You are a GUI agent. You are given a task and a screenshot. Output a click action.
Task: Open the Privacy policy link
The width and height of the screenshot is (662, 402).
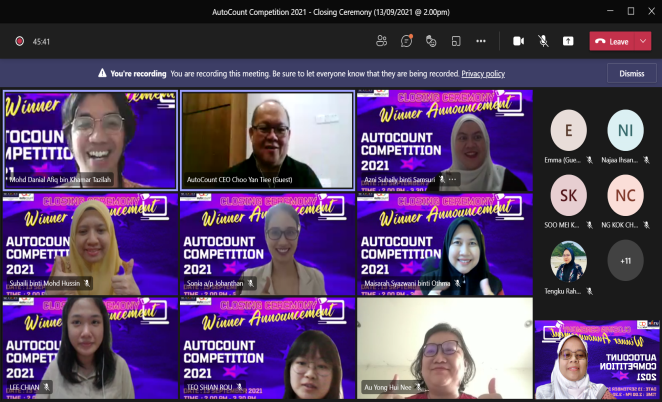tap(483, 73)
